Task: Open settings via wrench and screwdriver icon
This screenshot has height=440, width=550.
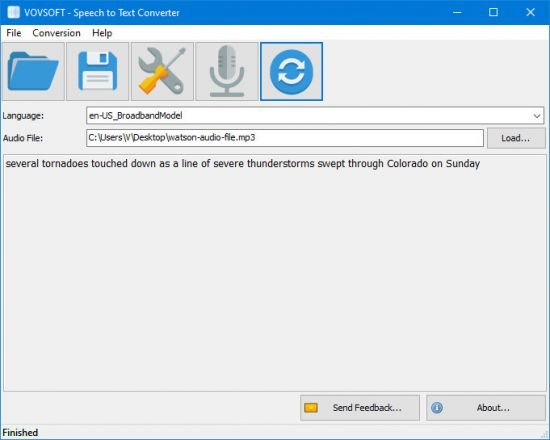Action: 162,72
